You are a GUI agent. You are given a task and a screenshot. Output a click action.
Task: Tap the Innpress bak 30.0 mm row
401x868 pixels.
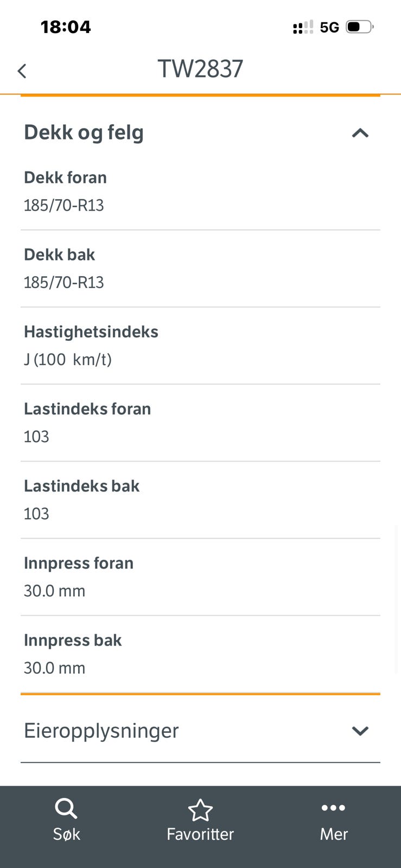tap(200, 654)
